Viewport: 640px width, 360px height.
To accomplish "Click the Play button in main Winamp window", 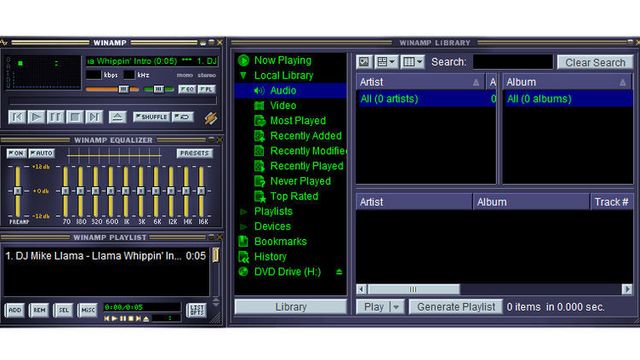I will (36, 117).
